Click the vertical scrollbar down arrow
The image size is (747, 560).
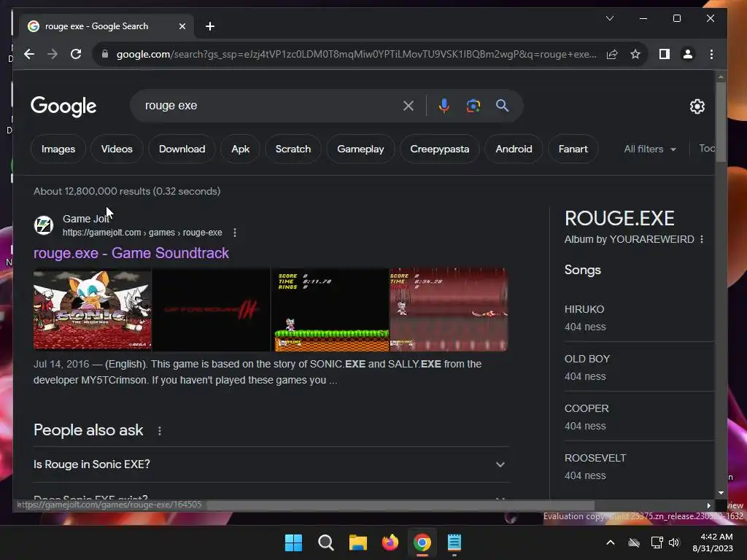(721, 493)
